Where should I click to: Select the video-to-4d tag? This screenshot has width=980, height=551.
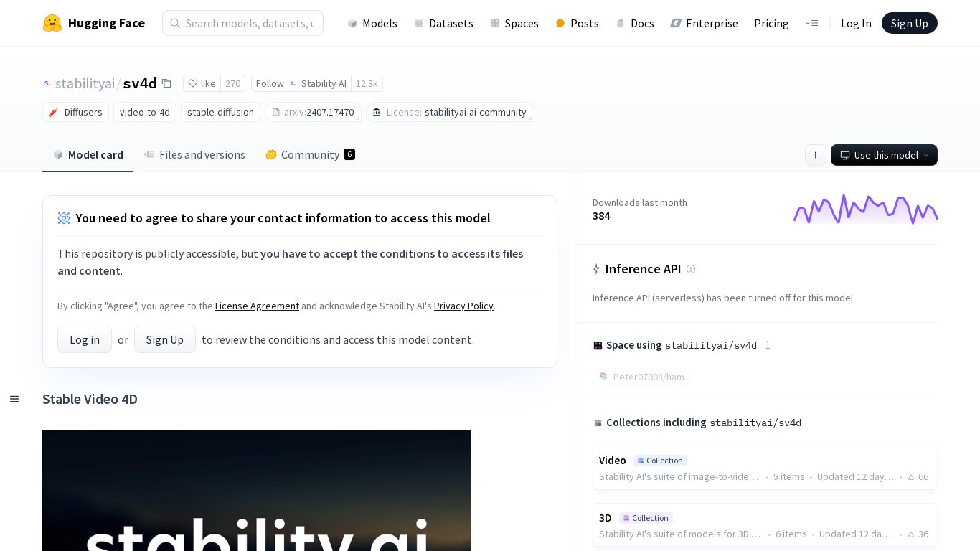pos(145,112)
